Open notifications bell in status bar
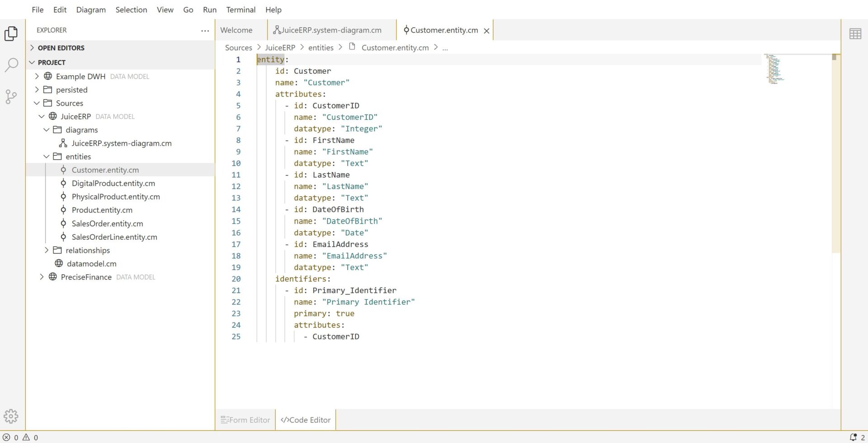Viewport: 868px width, 443px height. click(x=853, y=437)
